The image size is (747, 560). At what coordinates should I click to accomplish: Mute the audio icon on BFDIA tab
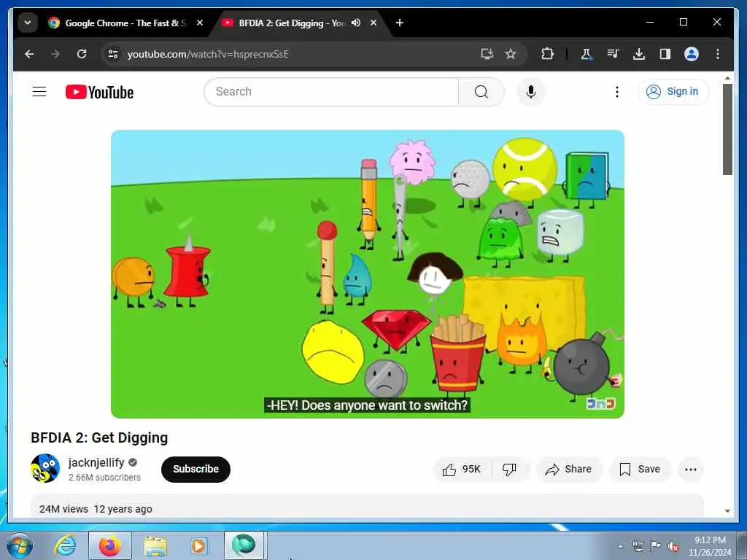coord(355,23)
